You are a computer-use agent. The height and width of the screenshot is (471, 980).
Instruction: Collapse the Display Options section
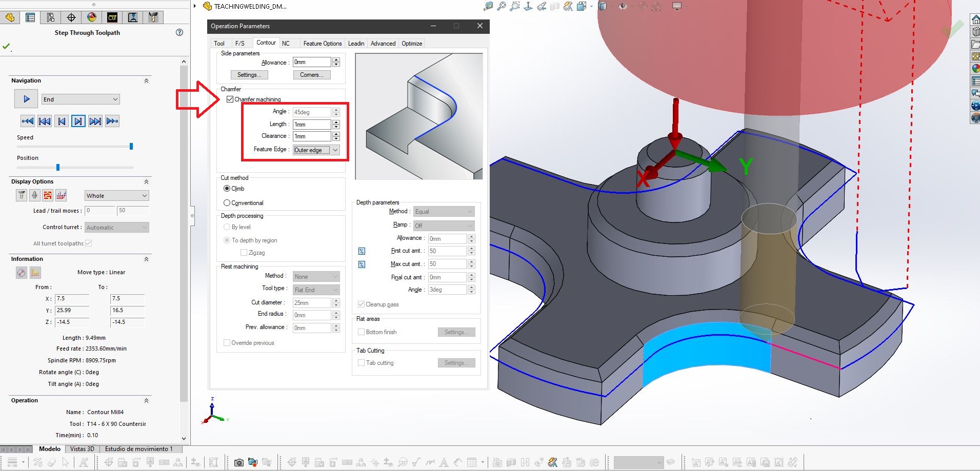coord(146,182)
